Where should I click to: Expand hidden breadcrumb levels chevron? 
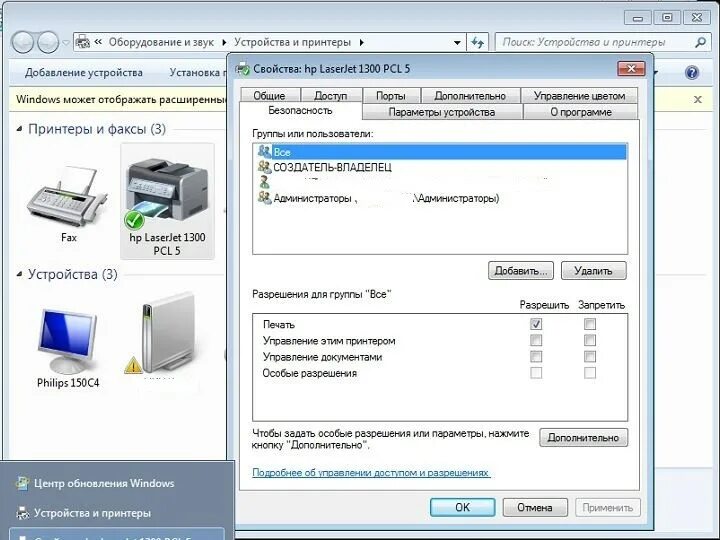click(98, 42)
